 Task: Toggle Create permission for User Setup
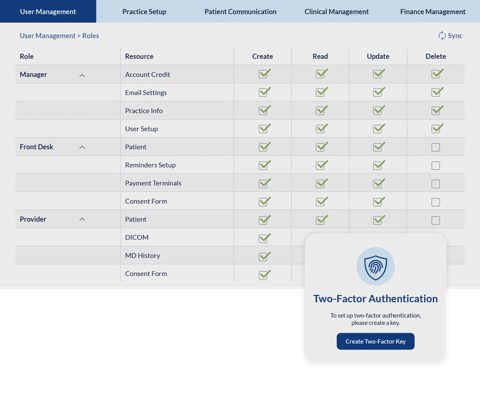264,128
